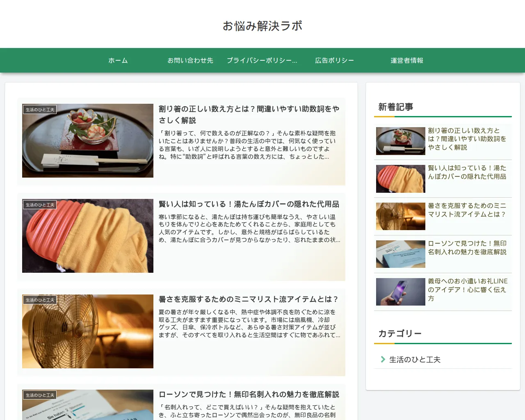This screenshot has height=420, width=525.
Task: Click excerpt starting 「割り箸って、何で数えるのが正解なの？」
Action: (247, 145)
